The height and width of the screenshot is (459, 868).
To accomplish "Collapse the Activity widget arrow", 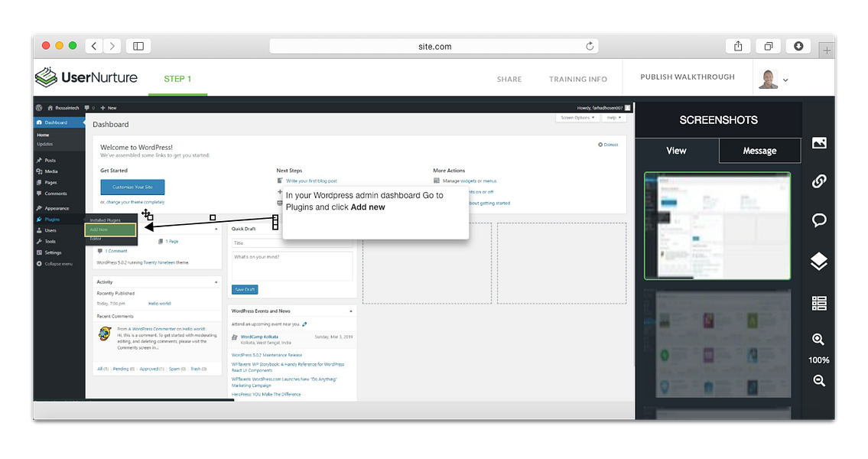I will [216, 282].
